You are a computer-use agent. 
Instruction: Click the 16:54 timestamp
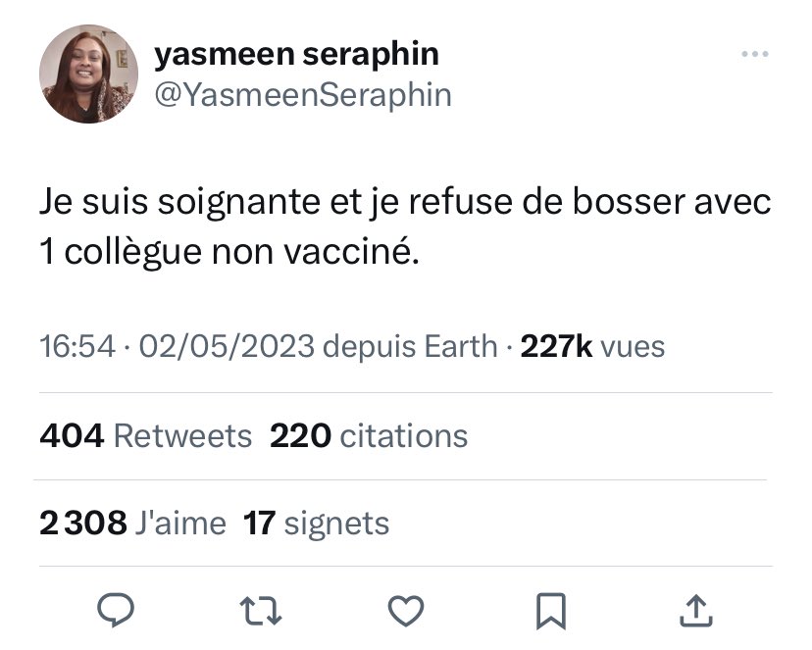(x=77, y=346)
